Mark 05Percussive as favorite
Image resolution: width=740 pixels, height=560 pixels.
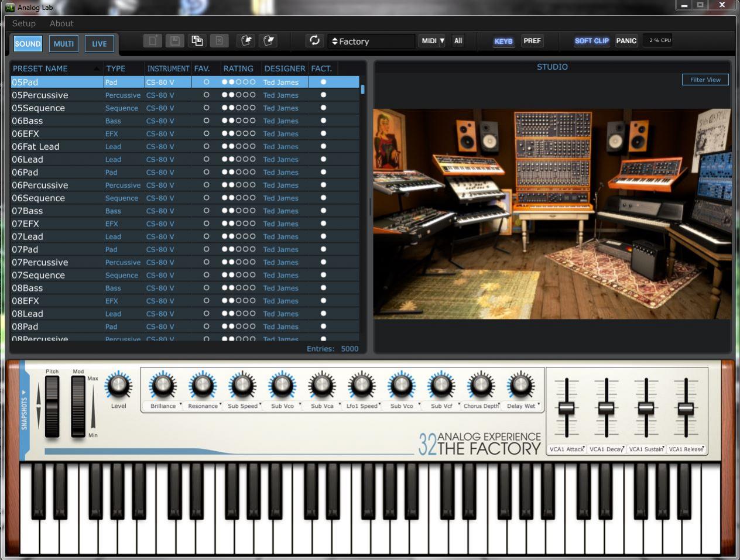(206, 95)
